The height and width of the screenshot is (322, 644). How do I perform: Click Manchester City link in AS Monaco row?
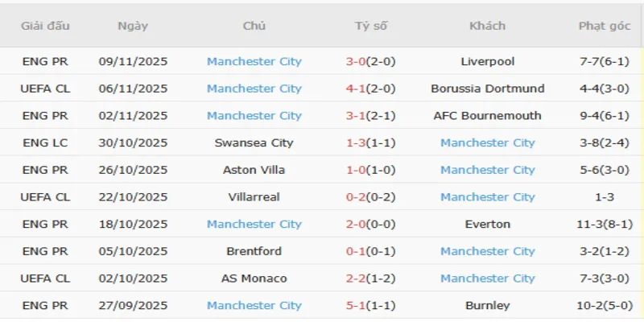[x=487, y=279]
